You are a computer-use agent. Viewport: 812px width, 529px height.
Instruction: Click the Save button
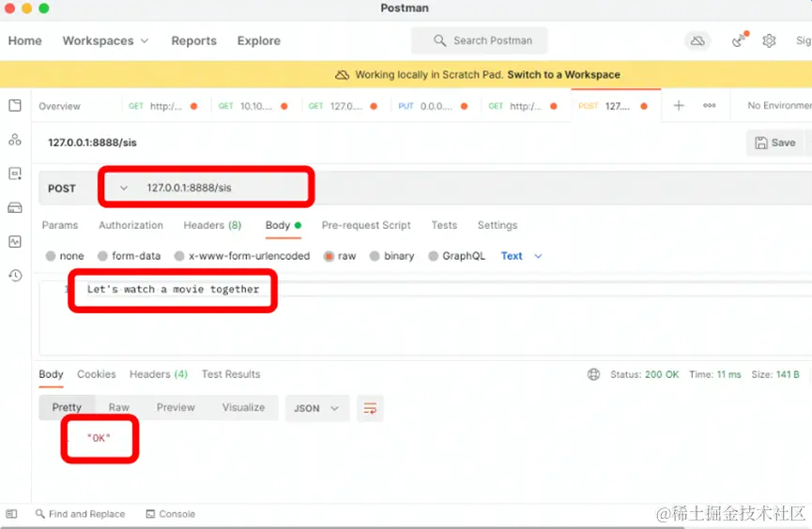coord(775,143)
